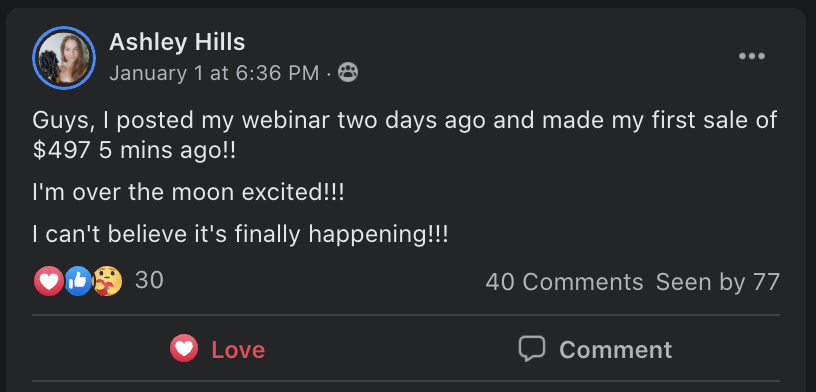
Task: Click the line "I can't believe it's finally happening!!!"
Action: pos(240,235)
